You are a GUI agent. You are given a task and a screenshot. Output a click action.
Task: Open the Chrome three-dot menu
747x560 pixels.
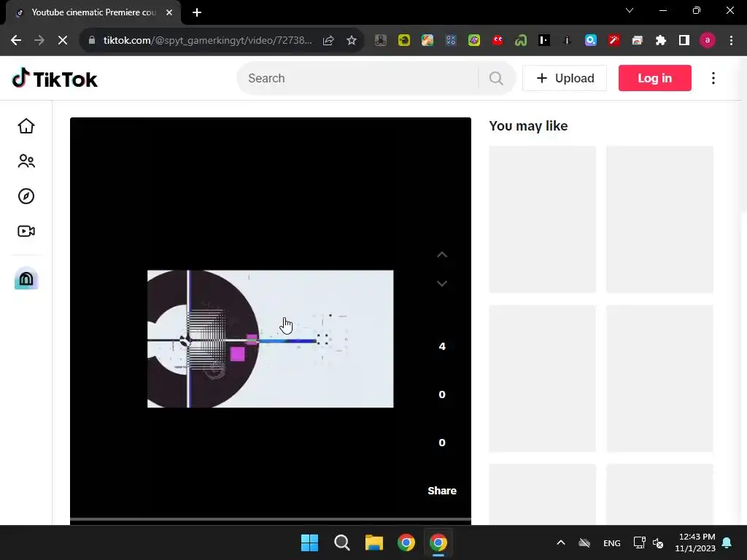(x=731, y=41)
